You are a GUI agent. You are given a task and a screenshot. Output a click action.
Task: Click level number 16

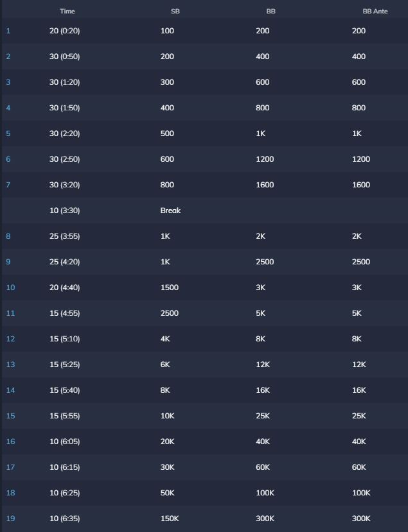10,442
